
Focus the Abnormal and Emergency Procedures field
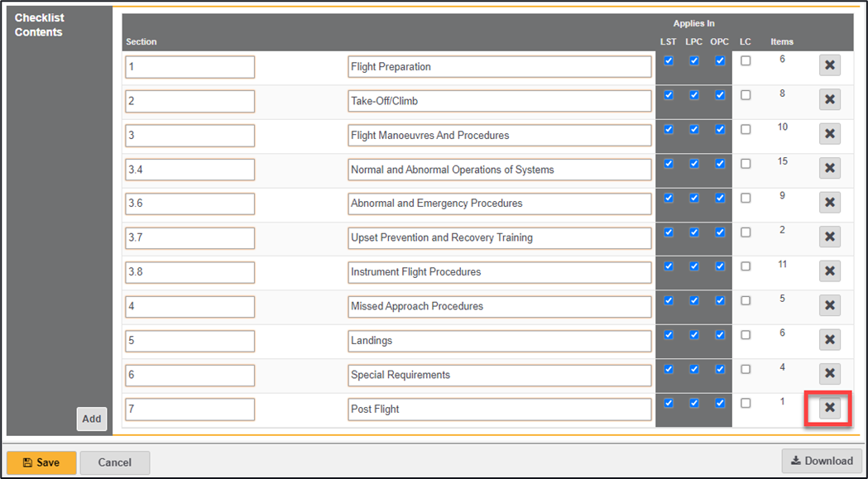point(500,204)
